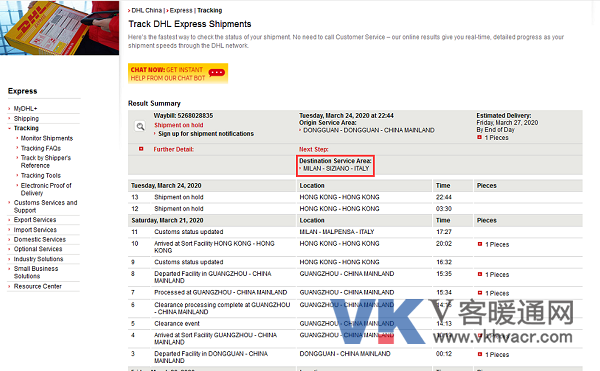Viewport: 600px width, 371px height.
Task: Open Tracking FAQs link
Action: click(x=41, y=148)
